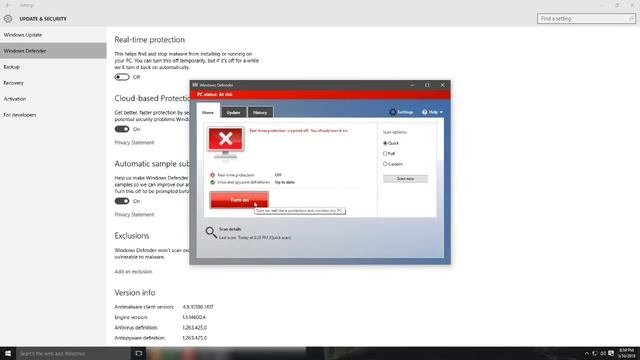Click Privacy Statement under Cloud-based Protection

tap(134, 142)
